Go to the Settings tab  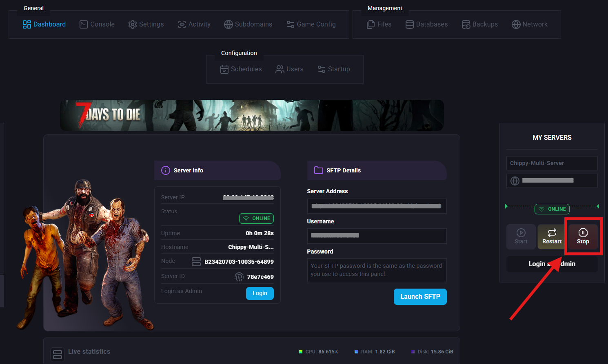[146, 24]
